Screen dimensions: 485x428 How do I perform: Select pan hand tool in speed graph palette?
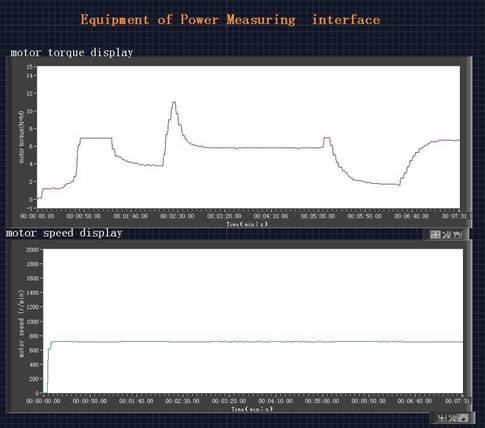[x=463, y=418]
